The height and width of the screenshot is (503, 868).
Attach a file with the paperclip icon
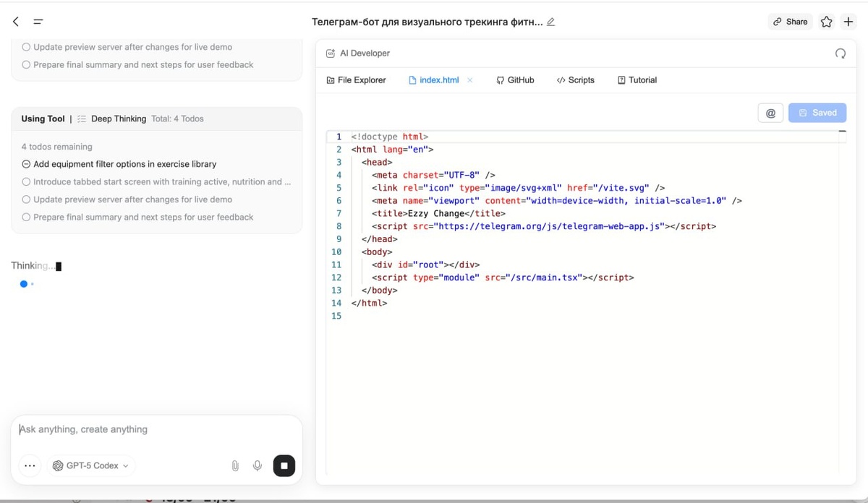coord(235,466)
